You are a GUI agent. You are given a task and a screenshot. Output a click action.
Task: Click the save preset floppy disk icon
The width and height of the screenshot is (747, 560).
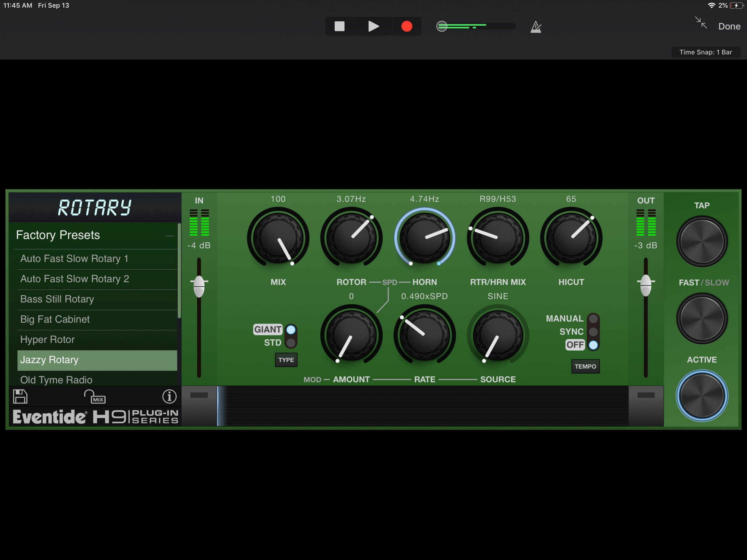pyautogui.click(x=20, y=396)
